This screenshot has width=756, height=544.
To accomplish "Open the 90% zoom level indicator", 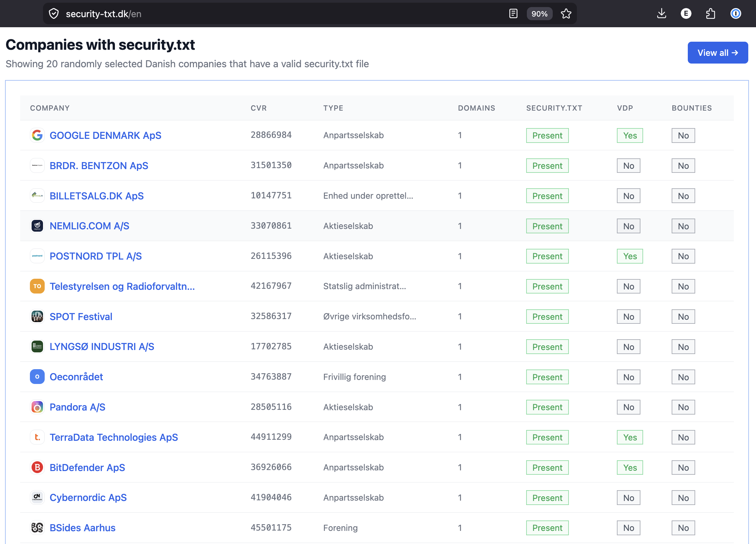I will point(539,14).
